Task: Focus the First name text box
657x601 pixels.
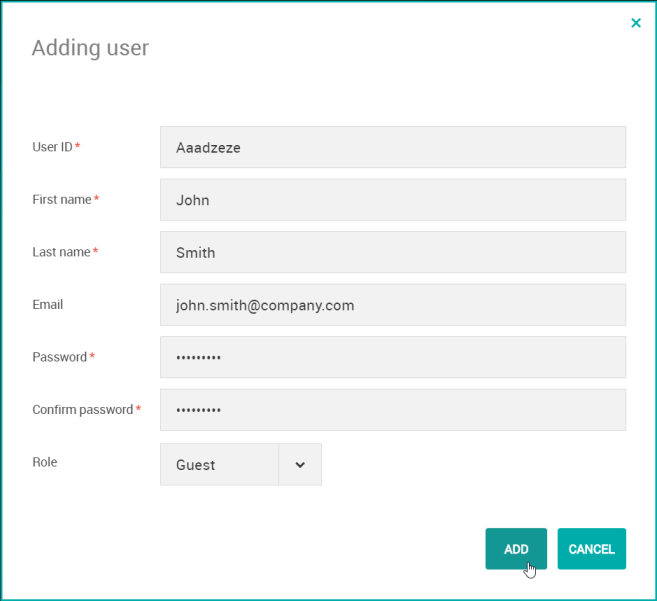Action: (x=392, y=200)
